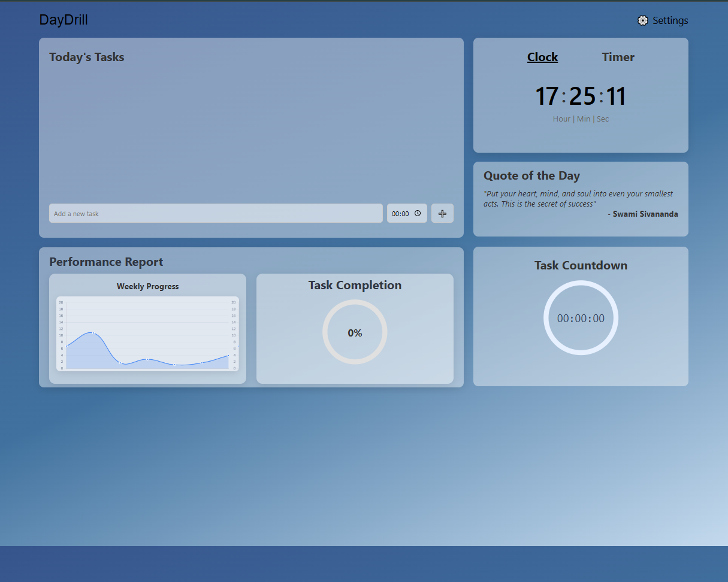Focus the Add a new task field
The height and width of the screenshot is (582, 728).
coord(216,213)
